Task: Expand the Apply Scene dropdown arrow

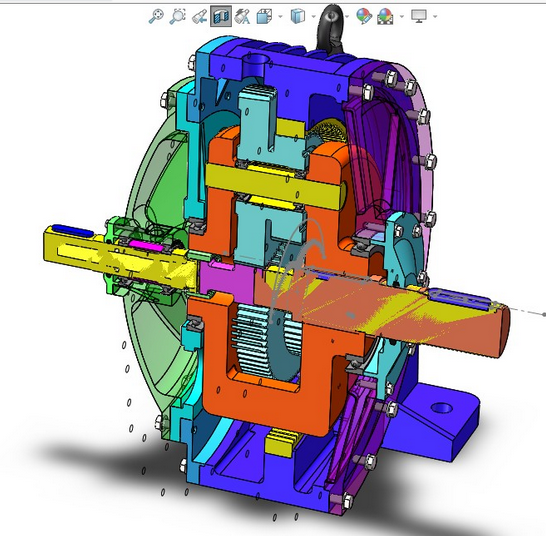Action: [x=402, y=16]
